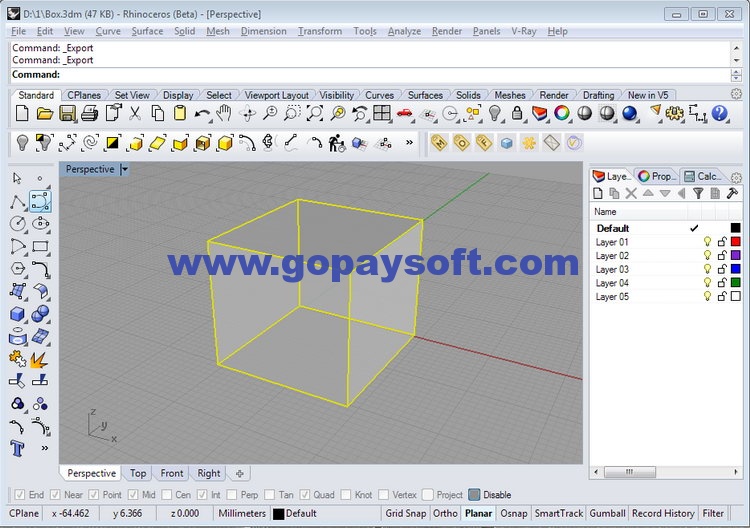The width and height of the screenshot is (750, 528).
Task: Enable the Knot osnap checkbox
Action: tap(346, 495)
